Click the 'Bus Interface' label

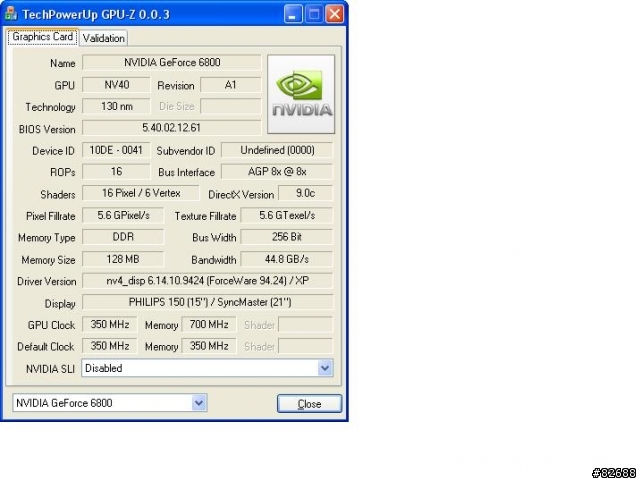coord(187,173)
